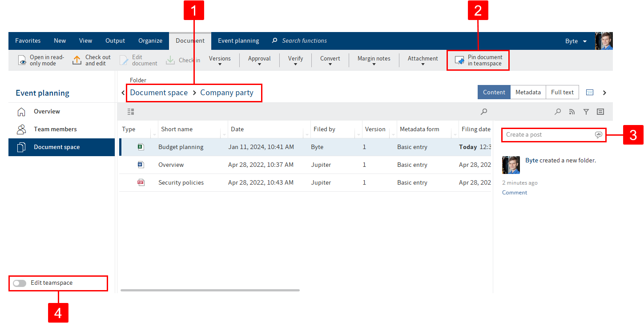Screen dimensions: 644x323
Task: Subscribe via the RSS feed icon
Action: 572,112
